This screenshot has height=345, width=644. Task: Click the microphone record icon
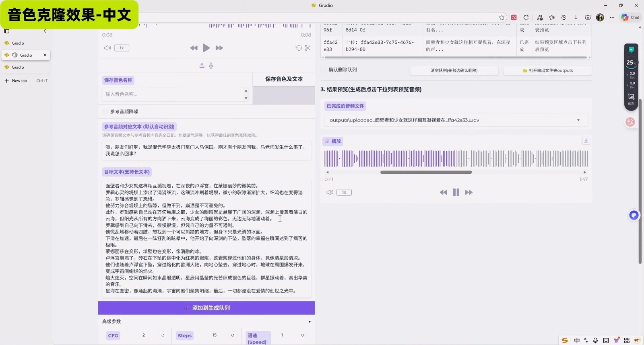(211, 66)
